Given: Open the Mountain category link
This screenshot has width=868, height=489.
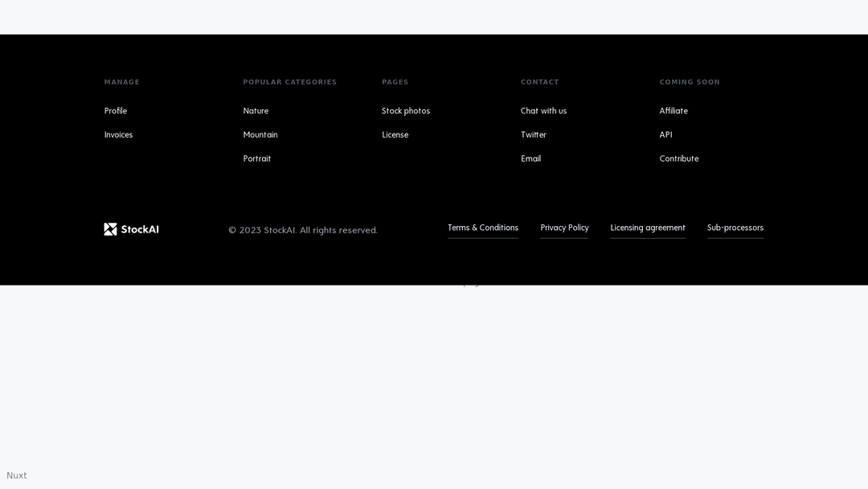Looking at the screenshot, I should point(260,135).
